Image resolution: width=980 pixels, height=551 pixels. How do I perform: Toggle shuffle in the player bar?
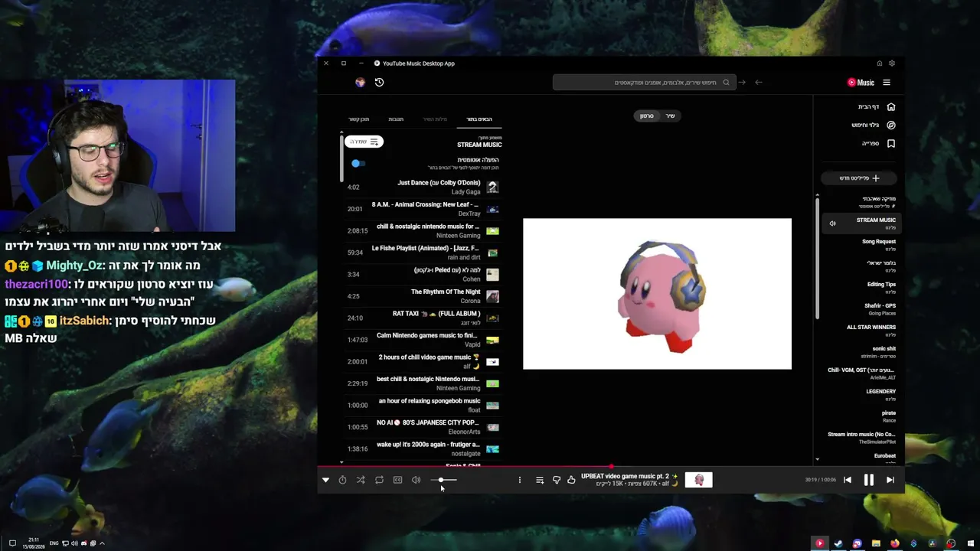click(x=361, y=480)
